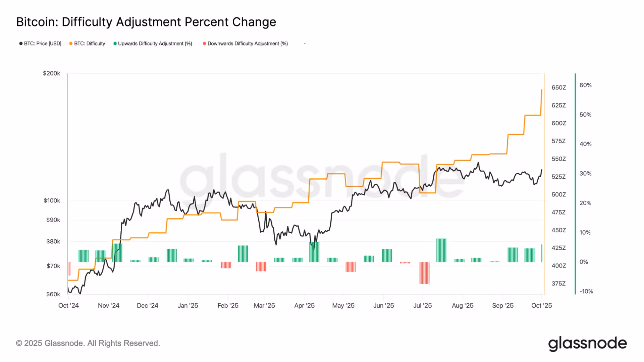Click the $100k price axis label
The width and height of the screenshot is (644, 362).
click(52, 200)
